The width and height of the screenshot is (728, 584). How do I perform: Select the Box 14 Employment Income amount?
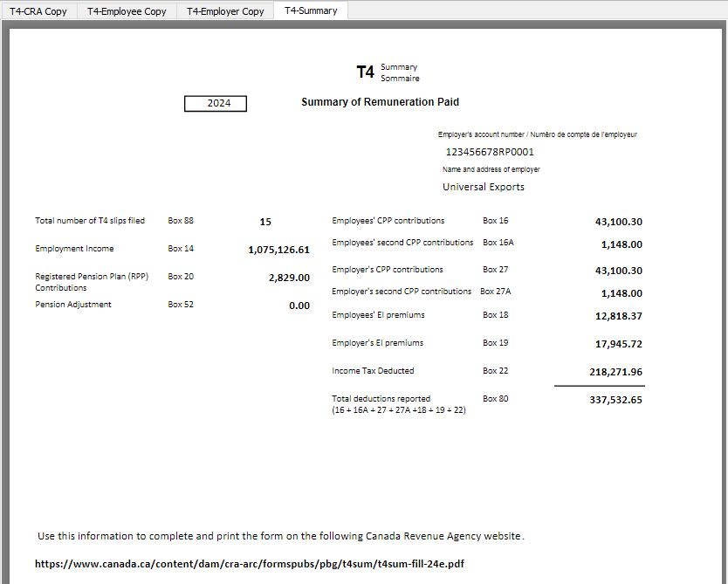pos(279,250)
